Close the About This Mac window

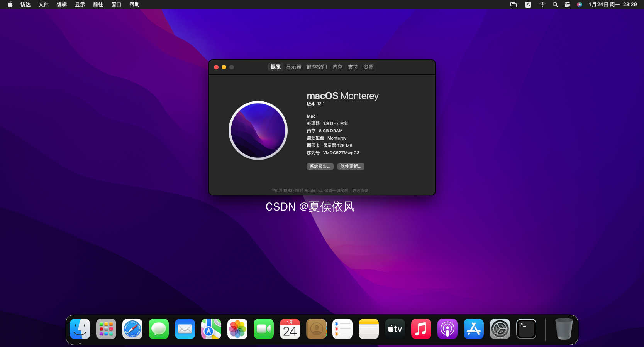(216, 67)
